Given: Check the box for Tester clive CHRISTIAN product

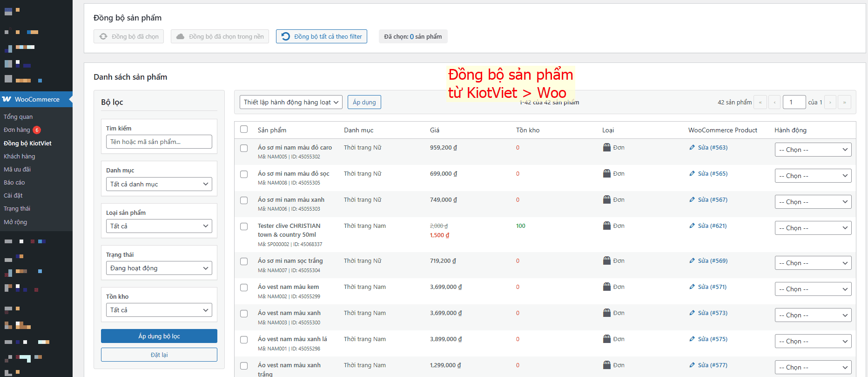Looking at the screenshot, I should pos(244,226).
